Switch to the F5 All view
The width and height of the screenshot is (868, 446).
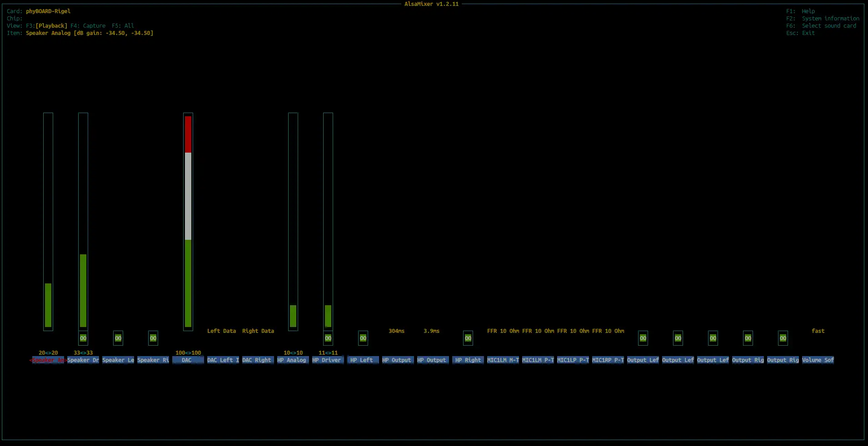click(123, 26)
